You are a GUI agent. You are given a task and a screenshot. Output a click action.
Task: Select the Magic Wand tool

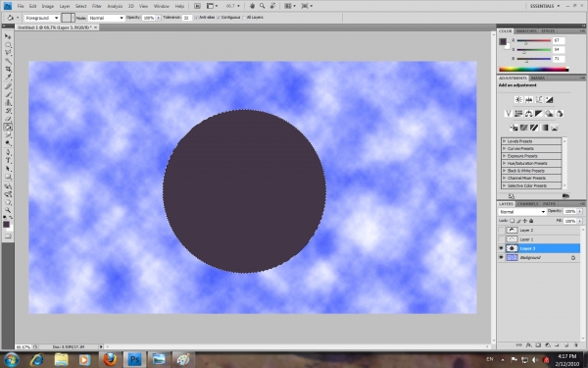(x=8, y=61)
